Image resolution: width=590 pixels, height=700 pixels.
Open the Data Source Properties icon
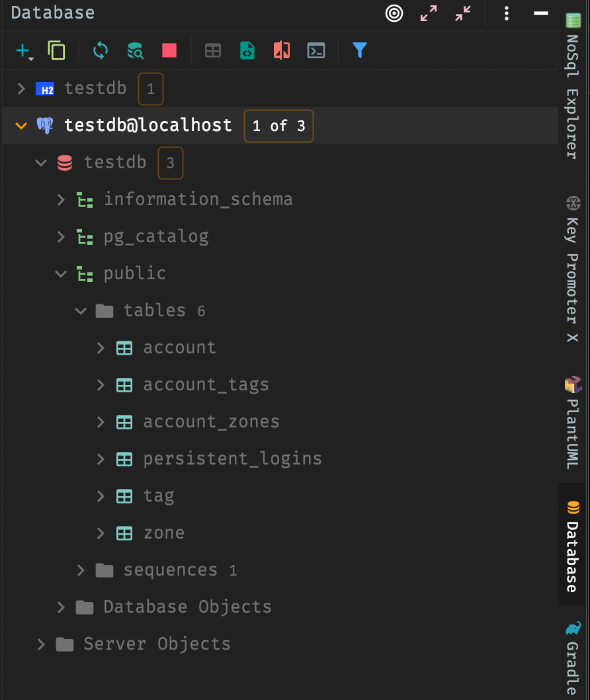[x=135, y=50]
